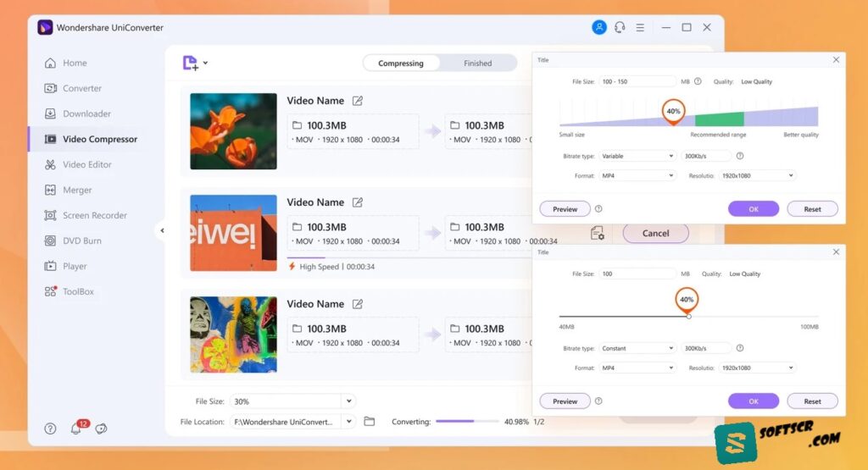Click the High Speed lightning icon
The height and width of the screenshot is (470, 868).
(x=292, y=267)
